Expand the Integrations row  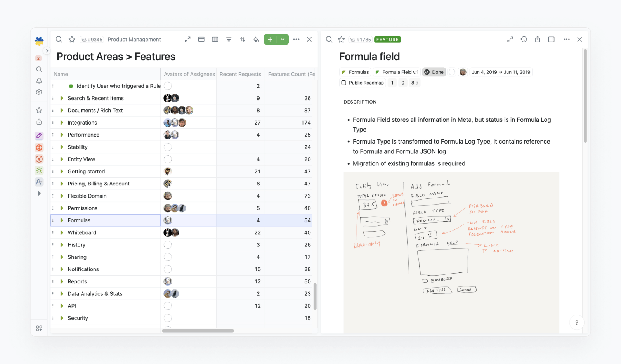[62, 123]
